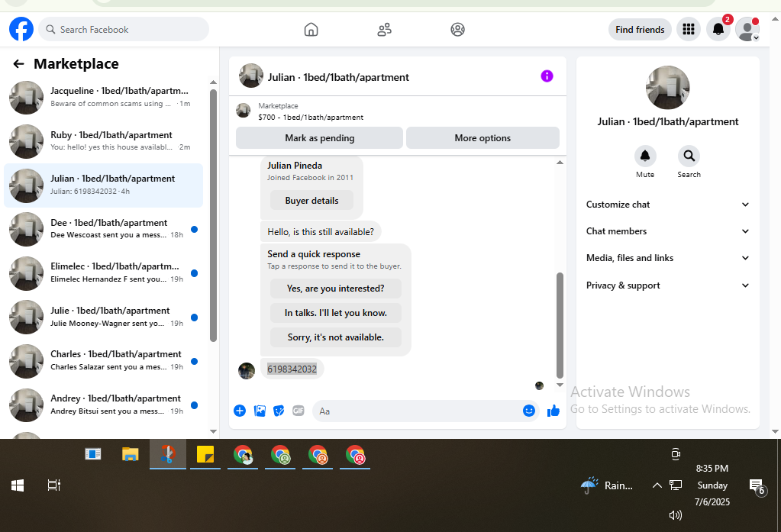The width and height of the screenshot is (781, 532).
Task: Choose a sticker icon
Action: (x=279, y=411)
